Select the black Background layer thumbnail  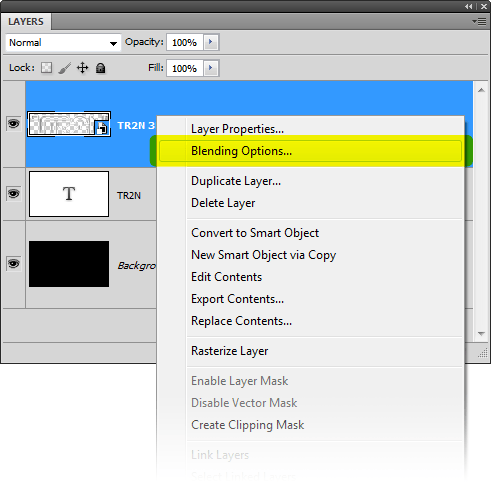pos(69,264)
